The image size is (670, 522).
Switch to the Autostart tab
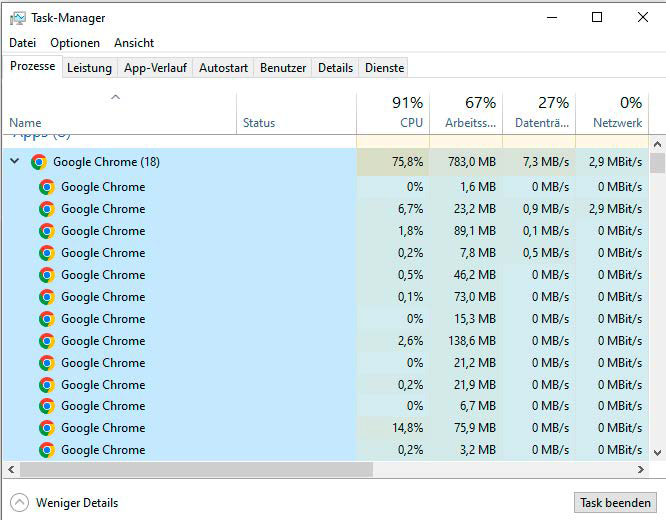pyautogui.click(x=223, y=68)
